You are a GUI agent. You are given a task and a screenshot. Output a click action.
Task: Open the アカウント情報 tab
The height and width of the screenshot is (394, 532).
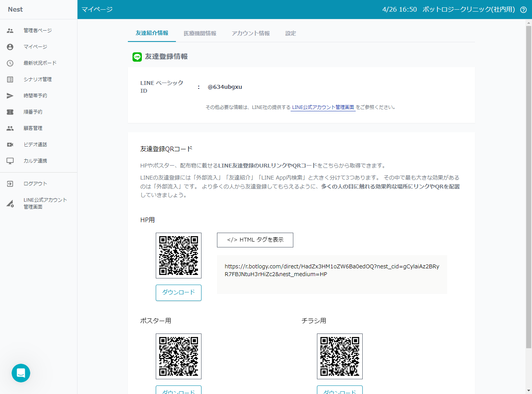251,33
